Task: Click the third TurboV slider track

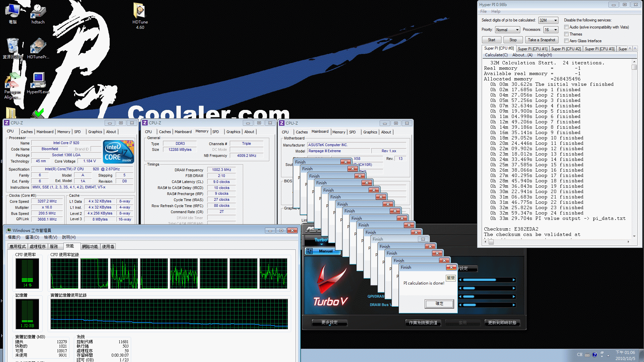Action: [487, 297]
